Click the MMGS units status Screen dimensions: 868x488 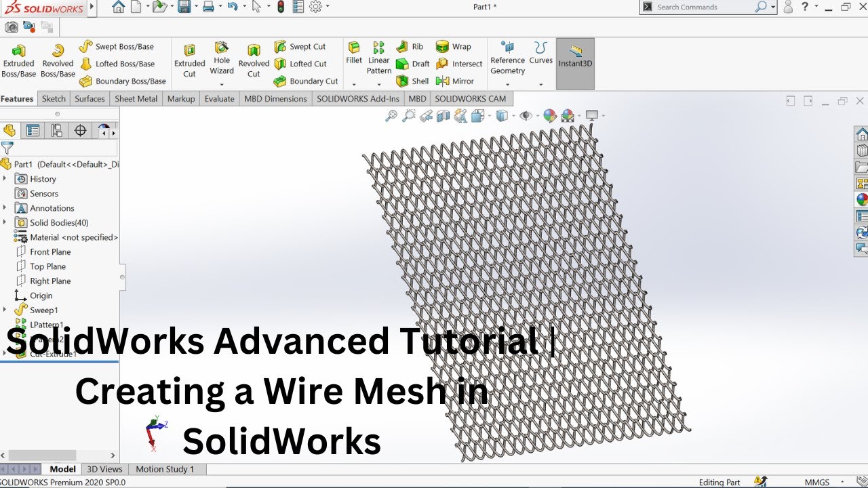click(817, 483)
